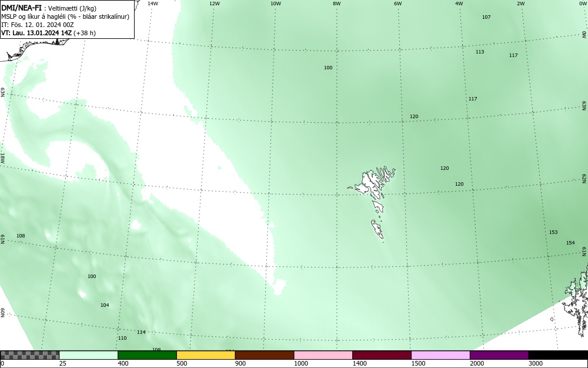Screen dimensions: 588x368
Task: Click the "113" map value
Action: (480, 52)
